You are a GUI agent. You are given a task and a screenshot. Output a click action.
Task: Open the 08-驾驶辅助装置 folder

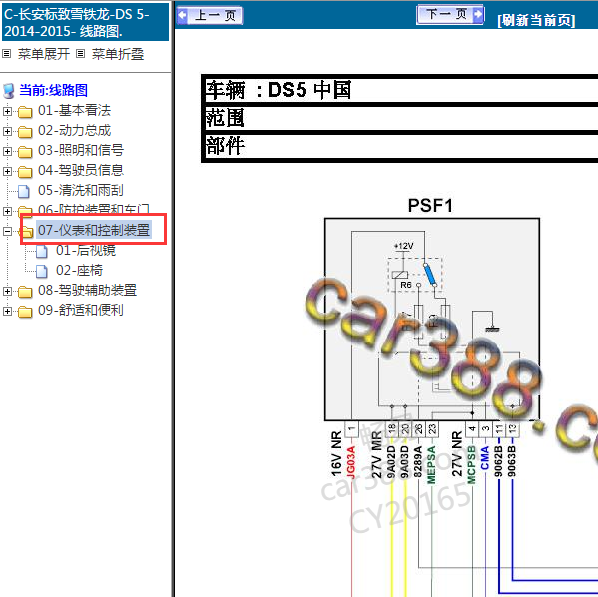click(x=87, y=290)
